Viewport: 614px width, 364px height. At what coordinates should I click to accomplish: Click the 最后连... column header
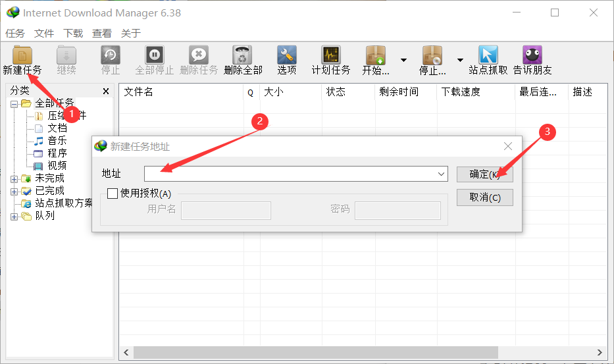coord(542,92)
